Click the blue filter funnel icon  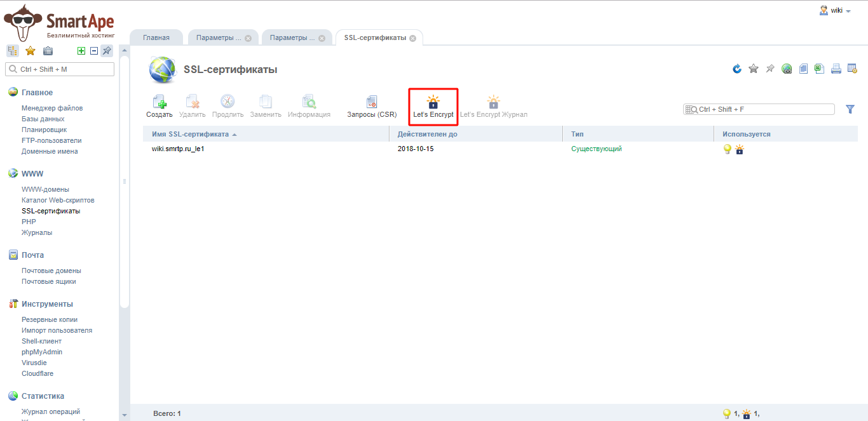point(850,109)
